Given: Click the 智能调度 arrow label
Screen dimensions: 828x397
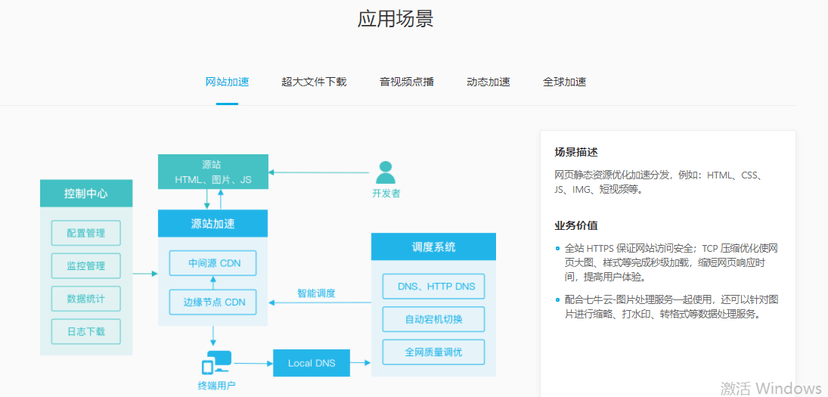Looking at the screenshot, I should tap(316, 294).
